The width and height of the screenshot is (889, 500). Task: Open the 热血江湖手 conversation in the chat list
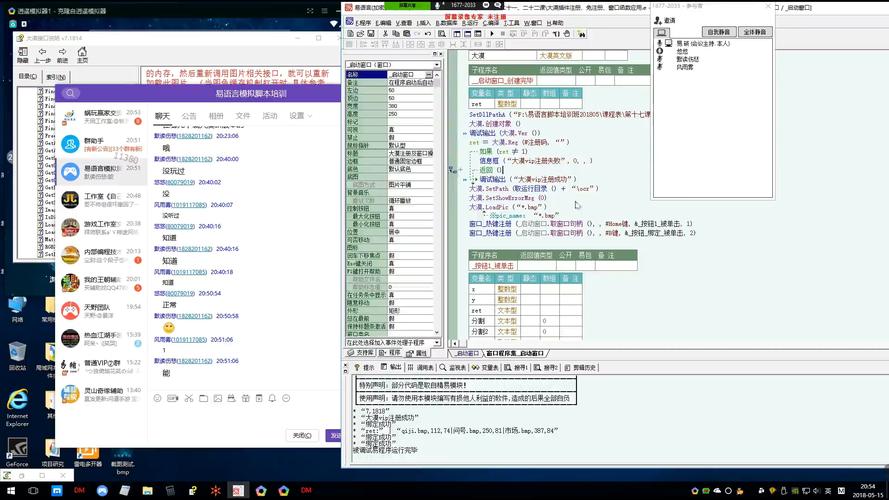click(101, 338)
